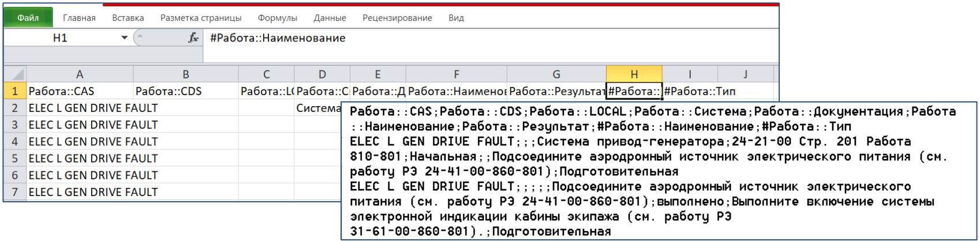Select column A header
980x241 pixels.
point(80,74)
